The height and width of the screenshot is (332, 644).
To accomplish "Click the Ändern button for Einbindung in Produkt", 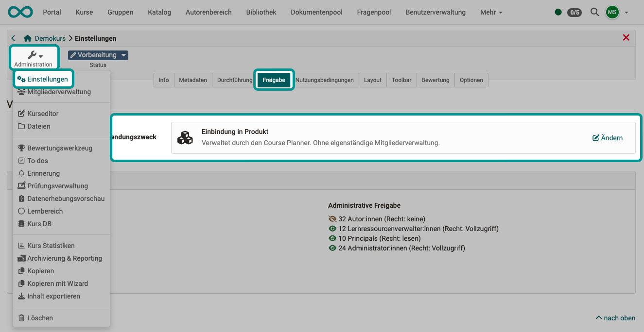I will click(607, 137).
